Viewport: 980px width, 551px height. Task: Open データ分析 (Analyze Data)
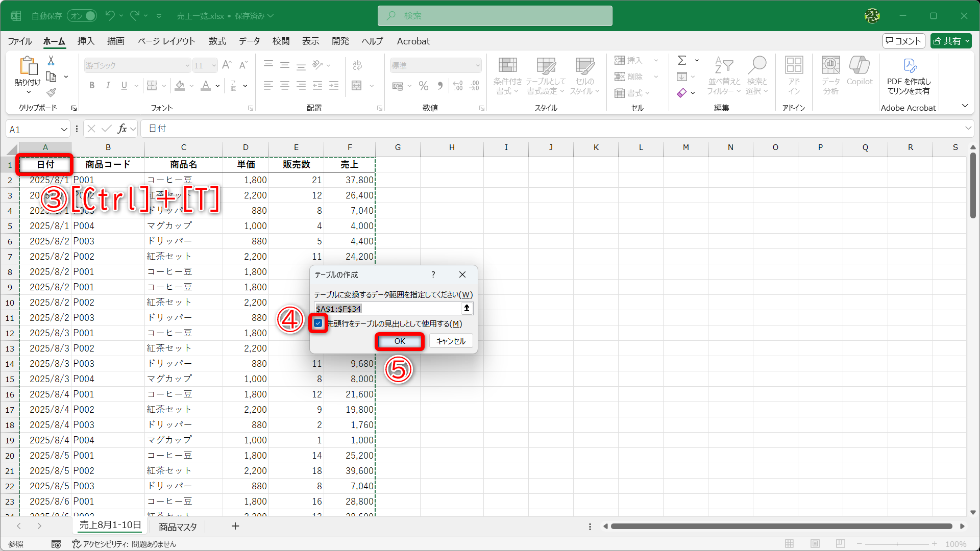[x=830, y=76]
